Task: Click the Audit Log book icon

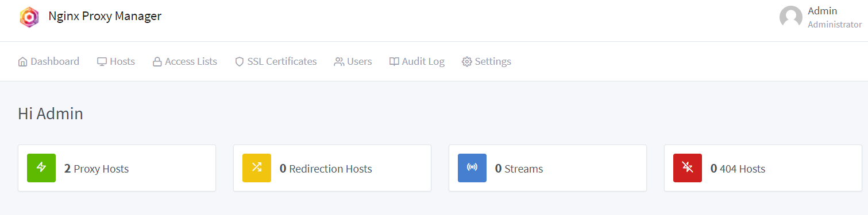Action: pos(394,61)
